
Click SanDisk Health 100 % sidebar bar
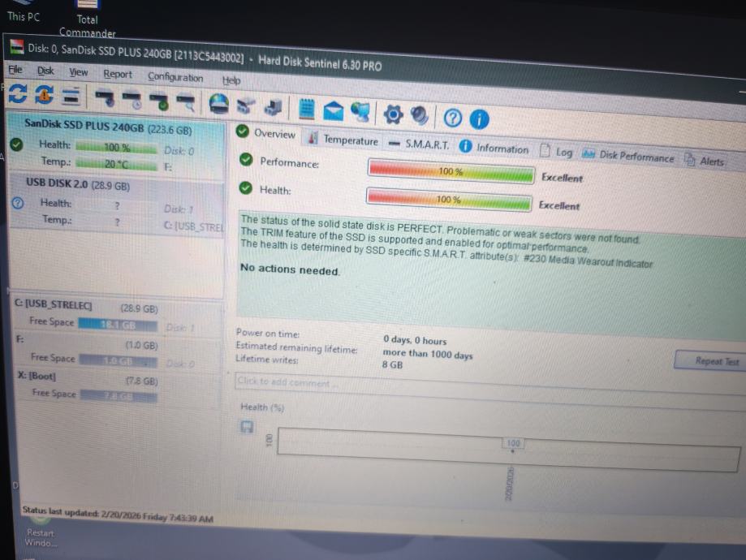tap(117, 147)
